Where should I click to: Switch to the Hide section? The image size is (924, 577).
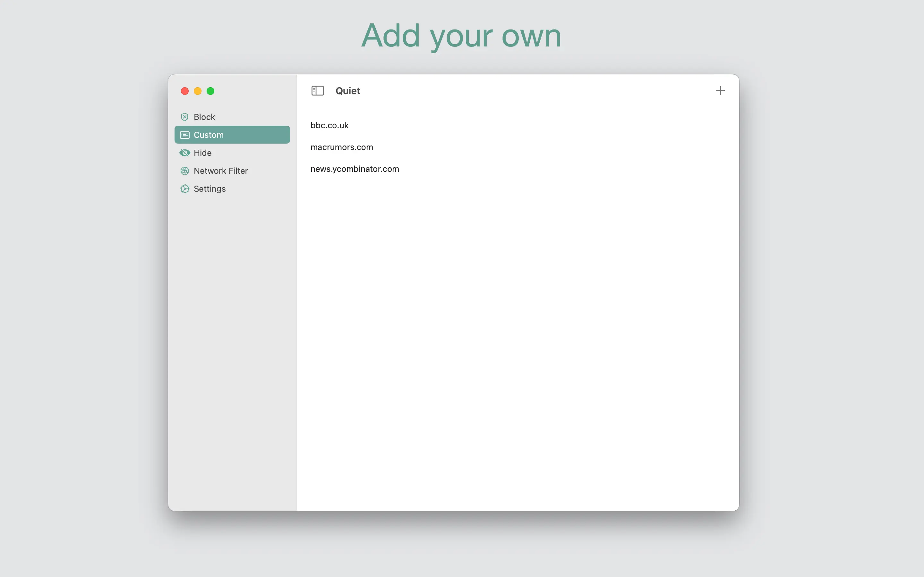pyautogui.click(x=202, y=153)
